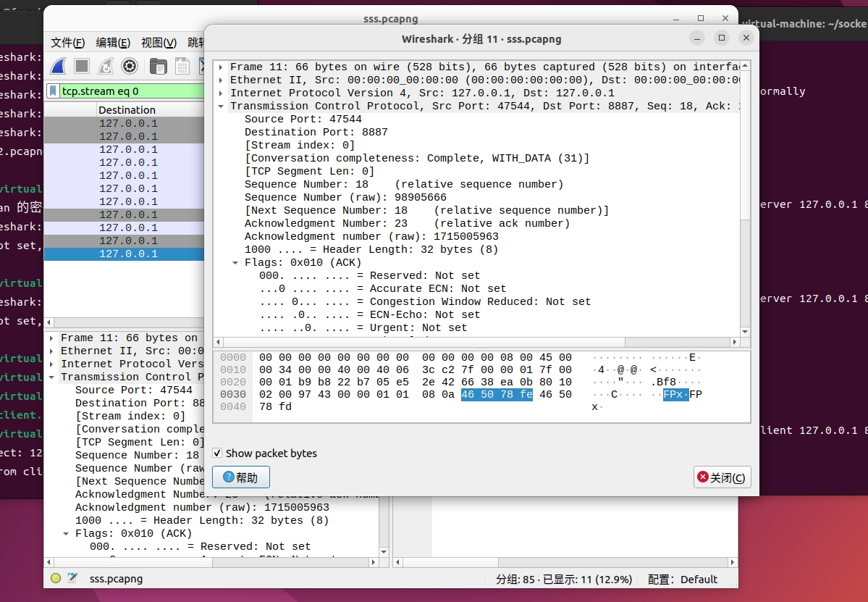Screen dimensions: 868x602
Task: Select [TCP Segment Len: 0] in dialog
Action: point(309,171)
